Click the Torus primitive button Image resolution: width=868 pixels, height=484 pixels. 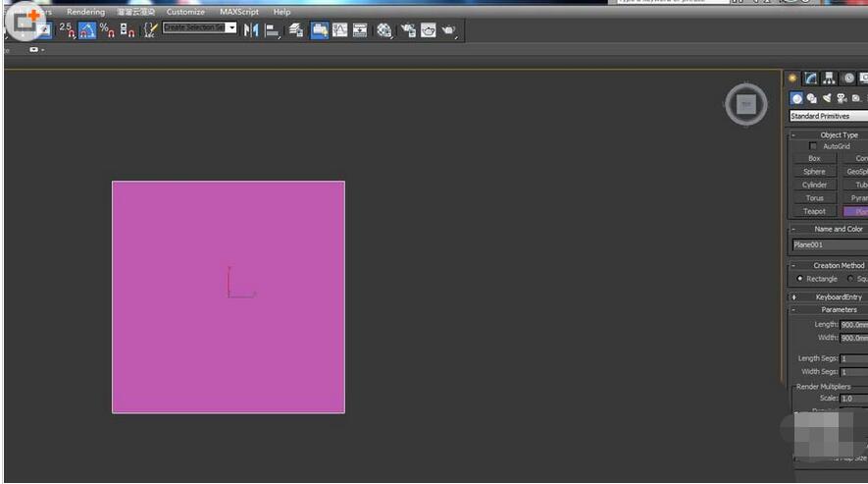click(x=814, y=198)
